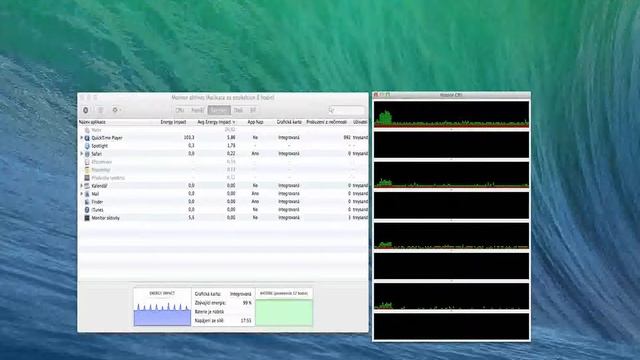Click Monitor aktivity energy impact 5,5
The height and width of the screenshot is (360, 640).
click(191, 218)
